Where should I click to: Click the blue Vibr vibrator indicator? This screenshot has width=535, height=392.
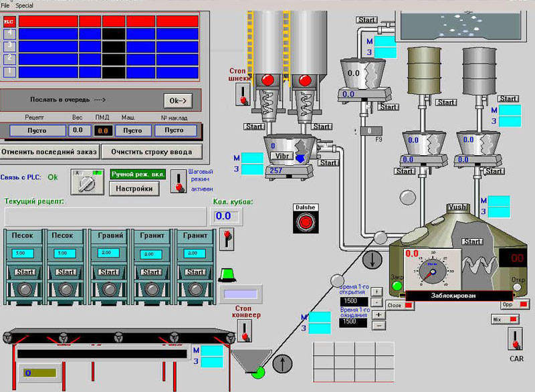(300, 159)
